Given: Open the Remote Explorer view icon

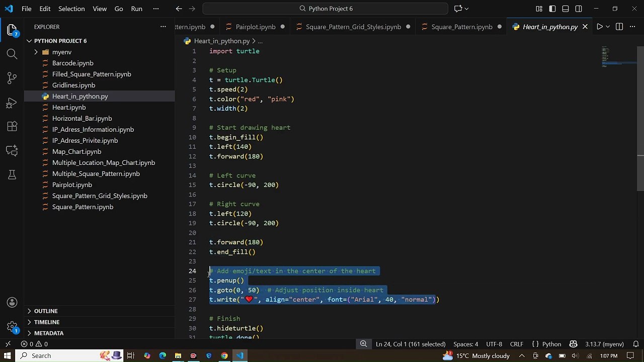Looking at the screenshot, I should [x=12, y=150].
